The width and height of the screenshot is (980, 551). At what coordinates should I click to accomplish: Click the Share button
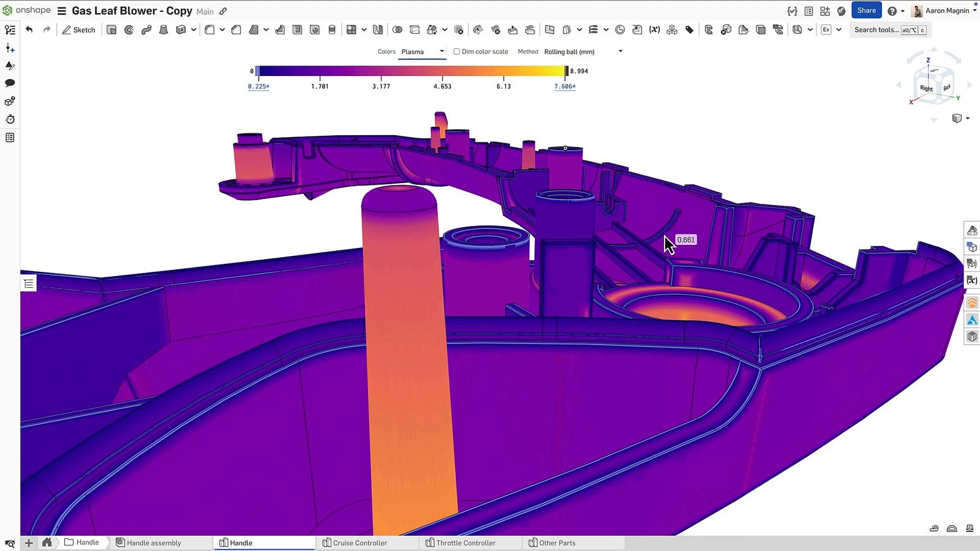(866, 10)
